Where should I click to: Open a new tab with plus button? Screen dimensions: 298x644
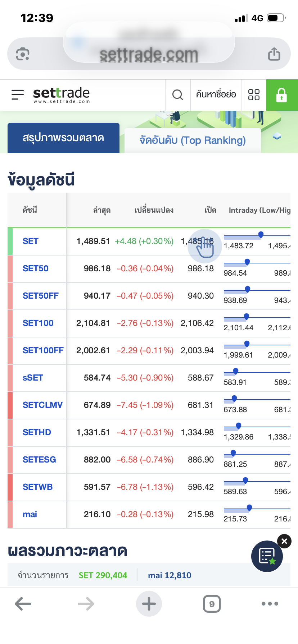point(149,604)
